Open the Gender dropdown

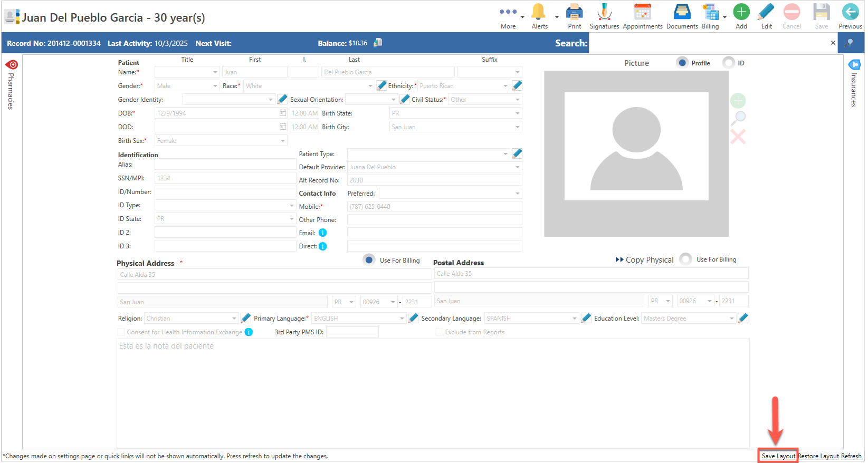coord(215,86)
